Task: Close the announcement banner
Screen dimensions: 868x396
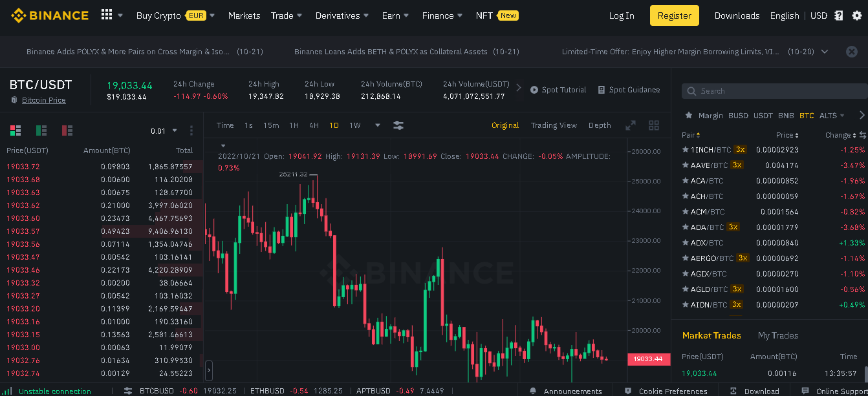Action: tap(852, 52)
